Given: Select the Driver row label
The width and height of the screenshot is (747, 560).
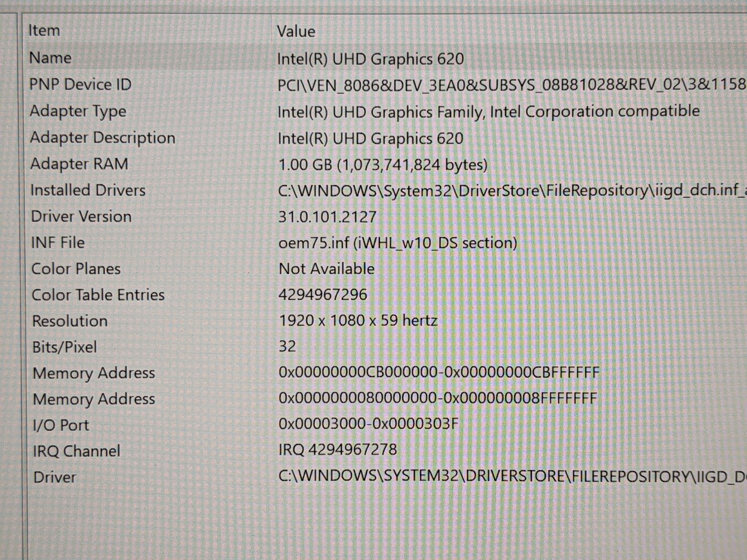Looking at the screenshot, I should (55, 477).
